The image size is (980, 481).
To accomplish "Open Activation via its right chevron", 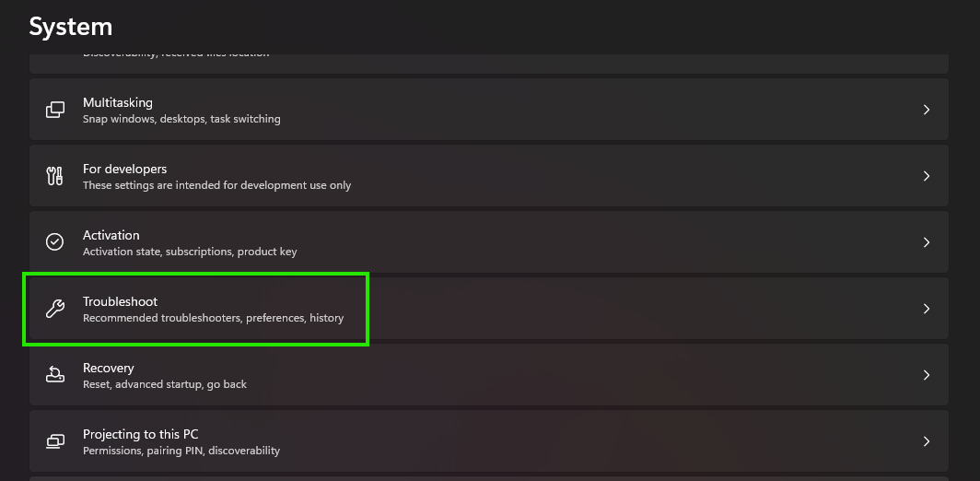I will tap(927, 242).
